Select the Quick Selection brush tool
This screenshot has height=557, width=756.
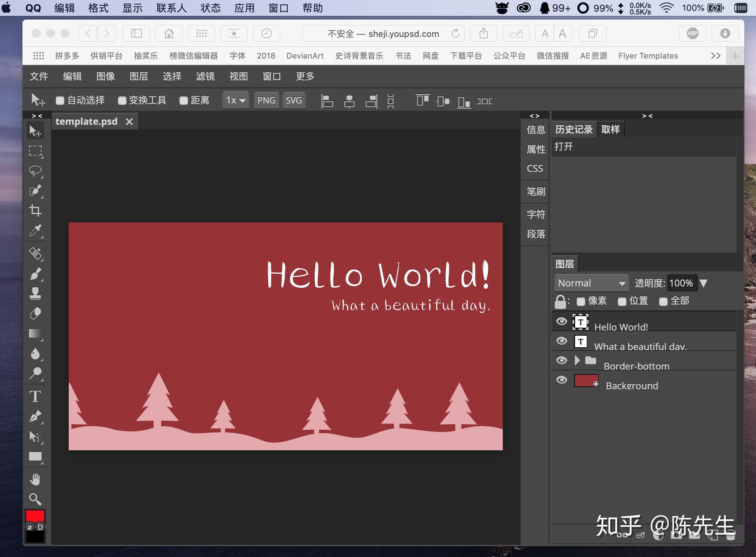(x=35, y=191)
